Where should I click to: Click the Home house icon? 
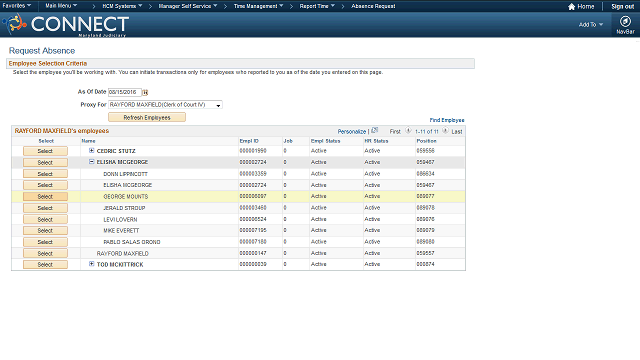click(x=571, y=7)
